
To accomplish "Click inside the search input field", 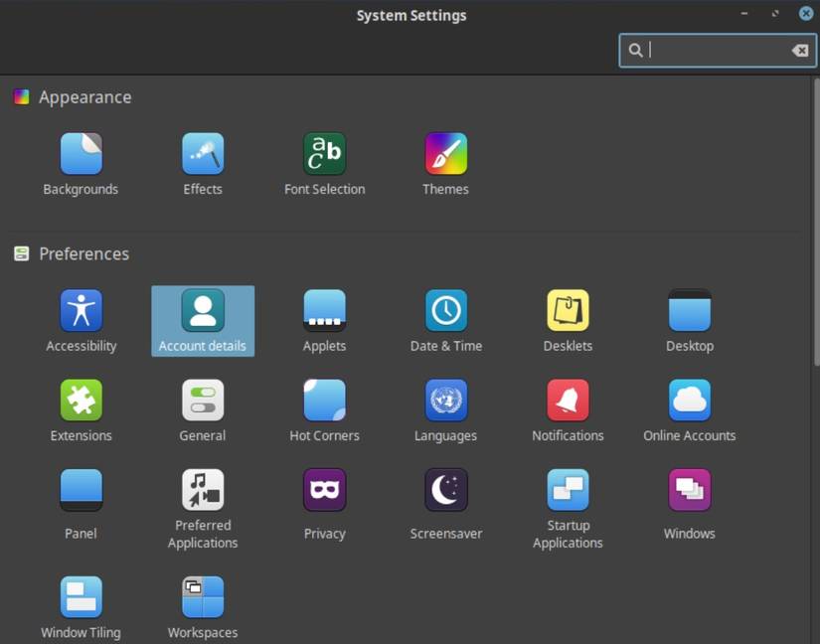I will (x=718, y=50).
